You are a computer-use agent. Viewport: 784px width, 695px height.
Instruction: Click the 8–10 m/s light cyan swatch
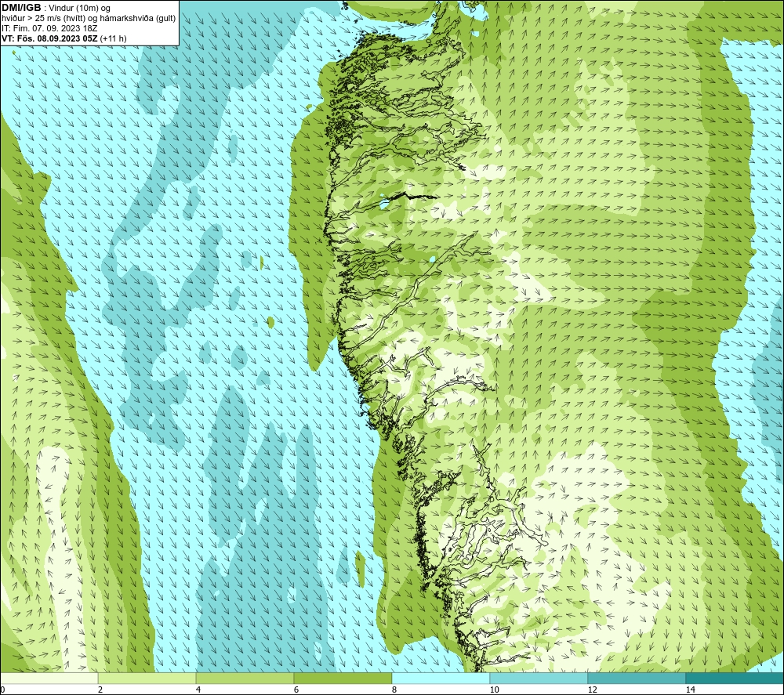coord(441,678)
